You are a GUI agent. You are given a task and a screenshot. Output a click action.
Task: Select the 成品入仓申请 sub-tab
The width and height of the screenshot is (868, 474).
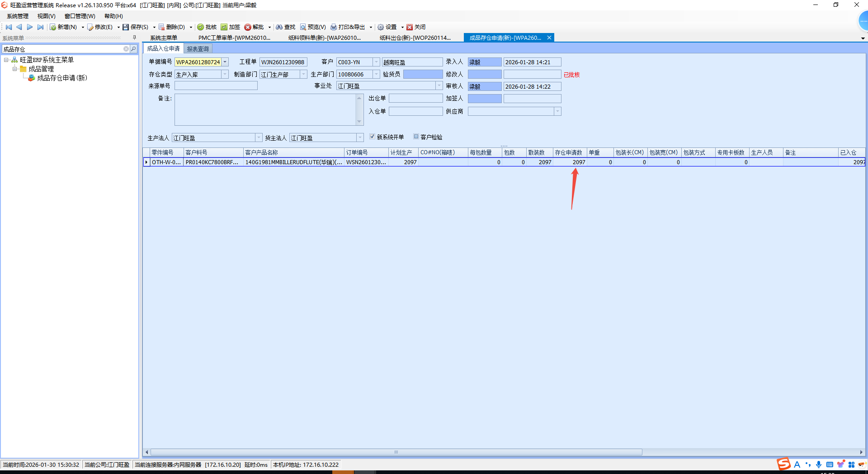(163, 48)
